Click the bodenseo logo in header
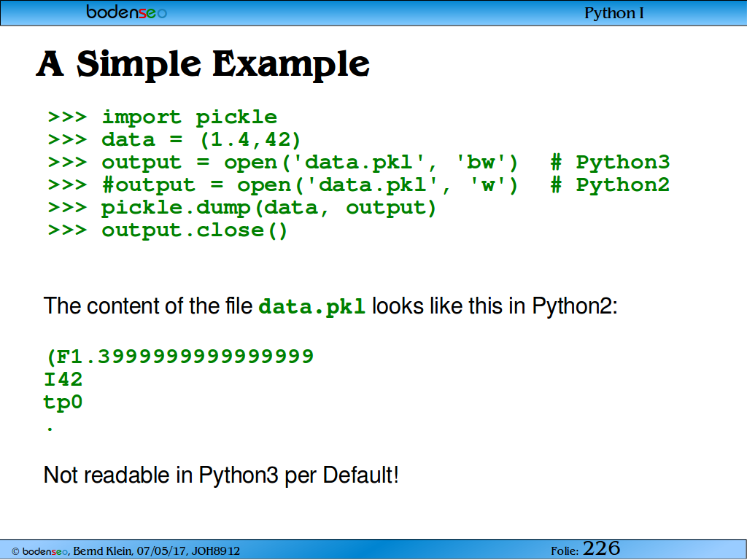 [126, 12]
